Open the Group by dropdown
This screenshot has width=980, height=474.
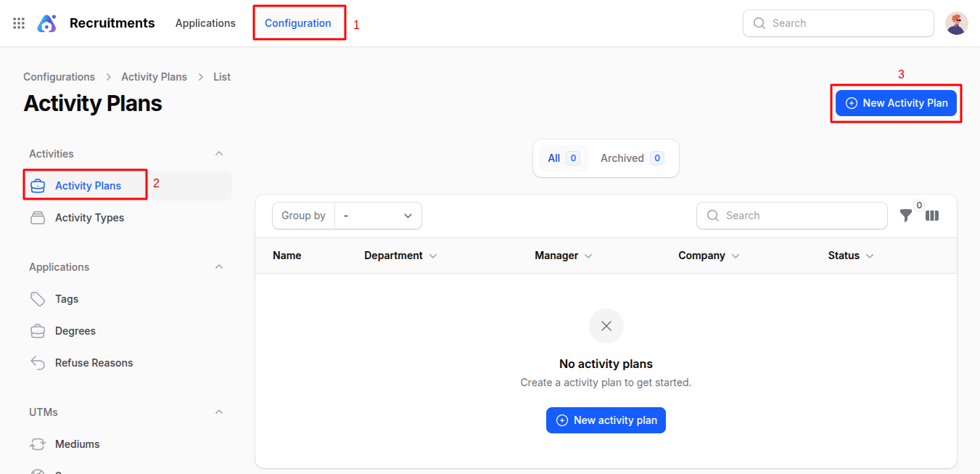pos(377,216)
